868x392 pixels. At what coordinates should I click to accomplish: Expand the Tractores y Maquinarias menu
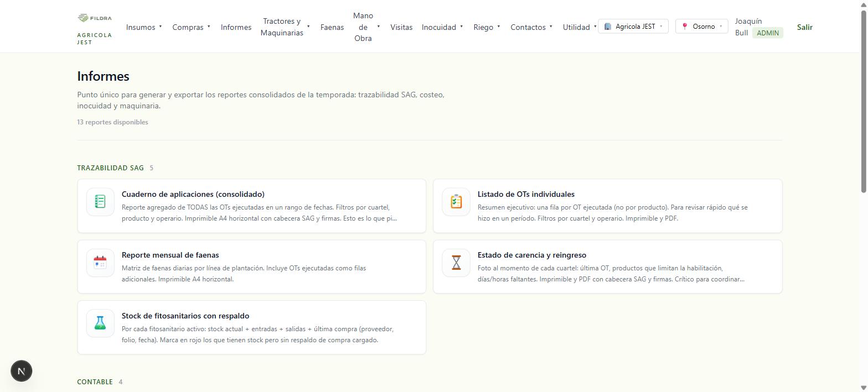click(x=285, y=27)
